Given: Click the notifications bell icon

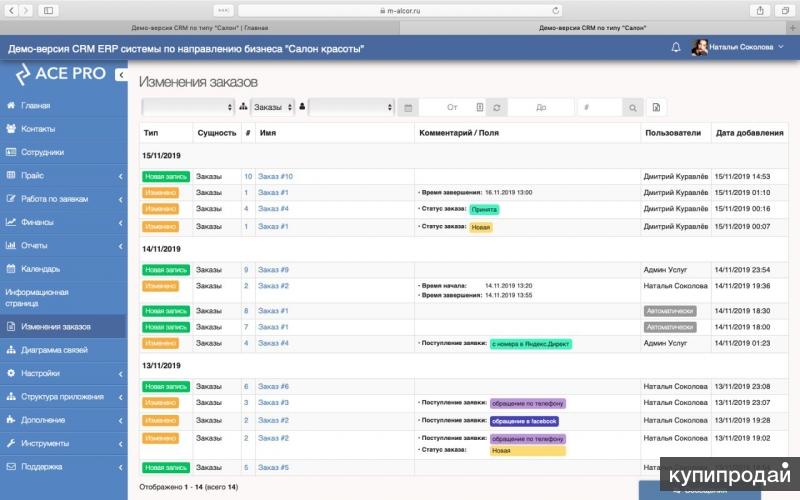Looking at the screenshot, I should point(676,48).
